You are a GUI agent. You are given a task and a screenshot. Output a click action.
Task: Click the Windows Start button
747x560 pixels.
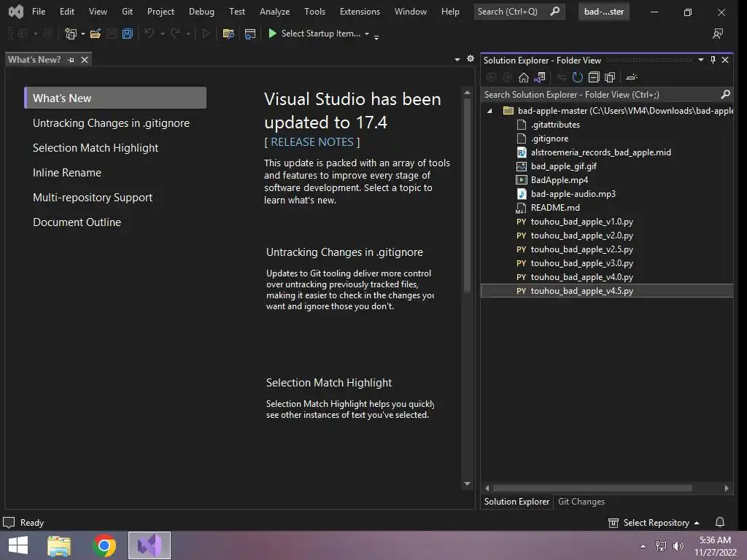(x=18, y=545)
